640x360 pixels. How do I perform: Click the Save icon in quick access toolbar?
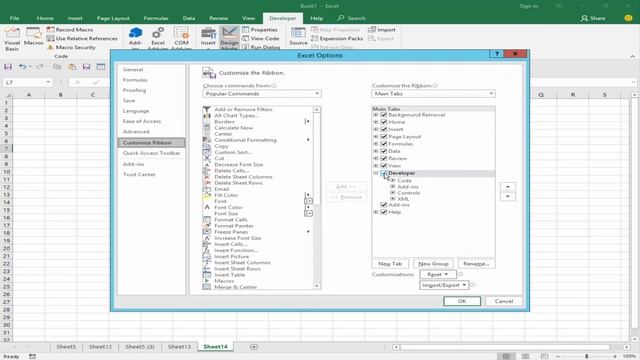point(8,67)
